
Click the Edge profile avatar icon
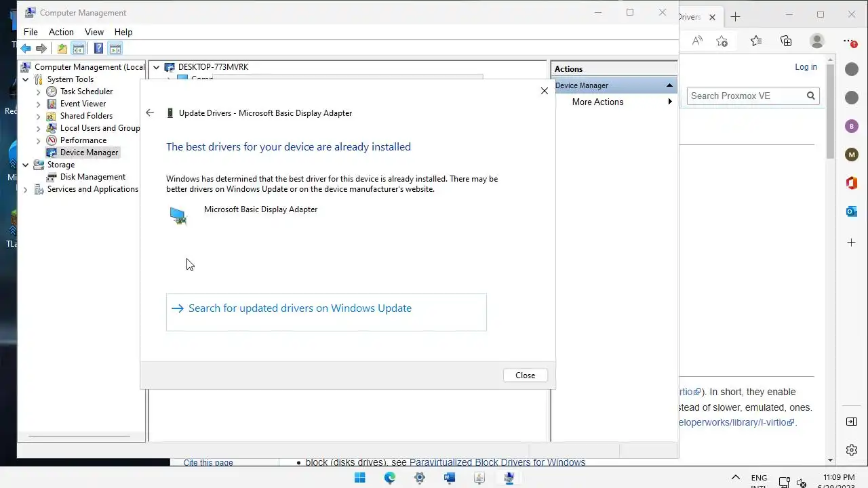pyautogui.click(x=817, y=41)
